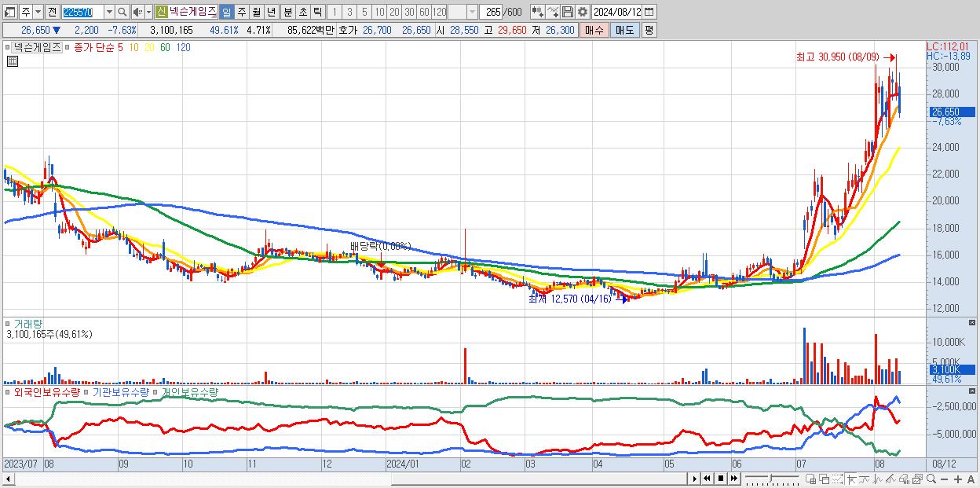Select interval 3
Screen dimensions: 980x488
click(349, 12)
